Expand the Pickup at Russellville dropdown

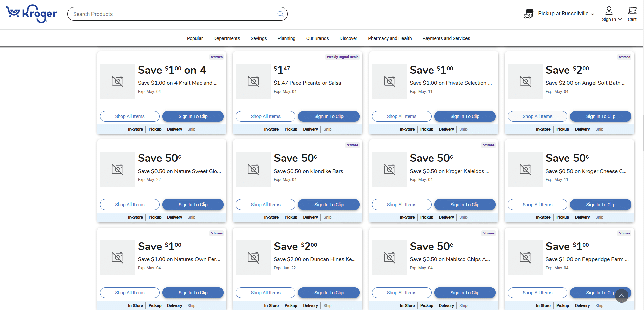click(x=593, y=14)
